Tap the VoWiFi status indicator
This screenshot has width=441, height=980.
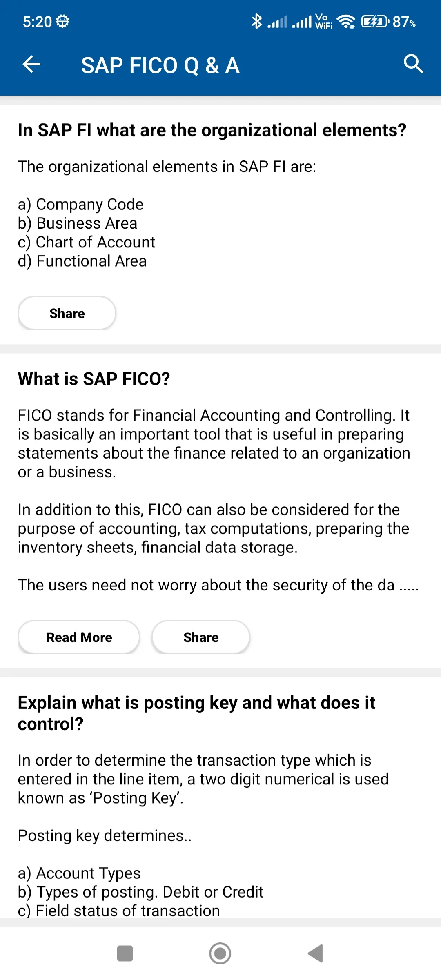tap(324, 21)
